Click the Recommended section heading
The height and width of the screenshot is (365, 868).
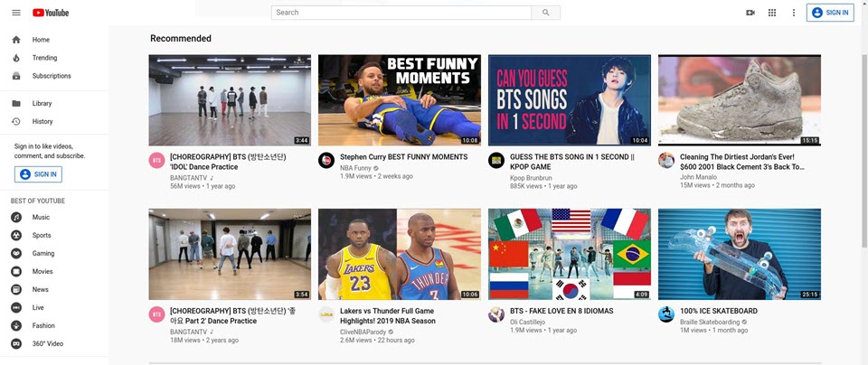[x=181, y=39]
